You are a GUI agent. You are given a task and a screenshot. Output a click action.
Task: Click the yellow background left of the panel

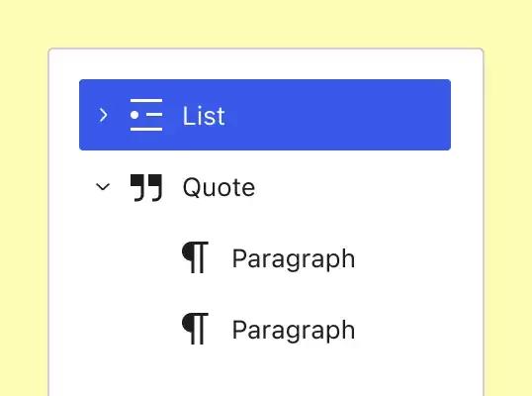click(x=24, y=221)
